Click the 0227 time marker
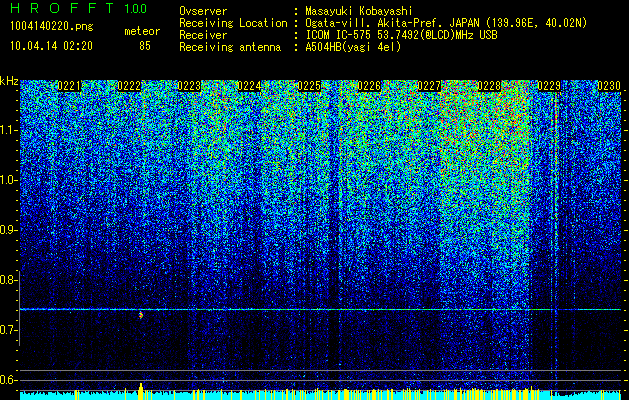The height and width of the screenshot is (400, 629). [429, 86]
